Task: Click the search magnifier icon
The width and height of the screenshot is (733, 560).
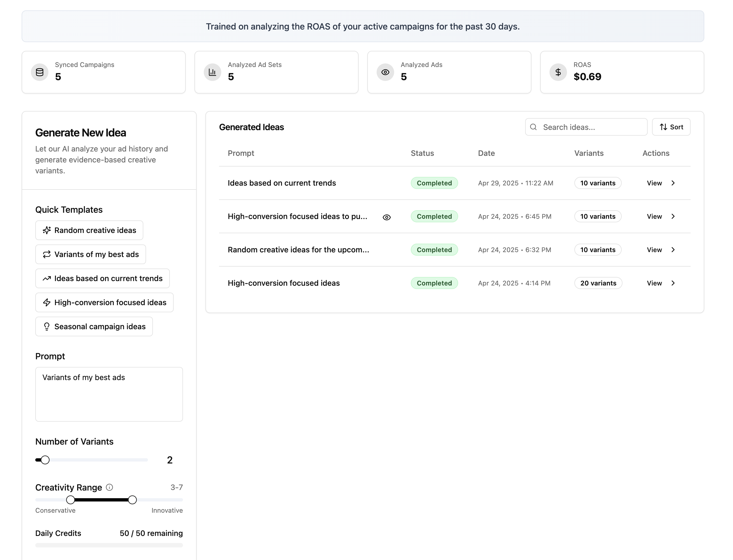Action: click(x=533, y=127)
